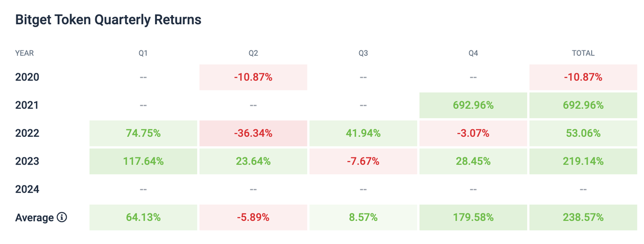Select the 2020 row label
644x244 pixels.
coord(27,77)
